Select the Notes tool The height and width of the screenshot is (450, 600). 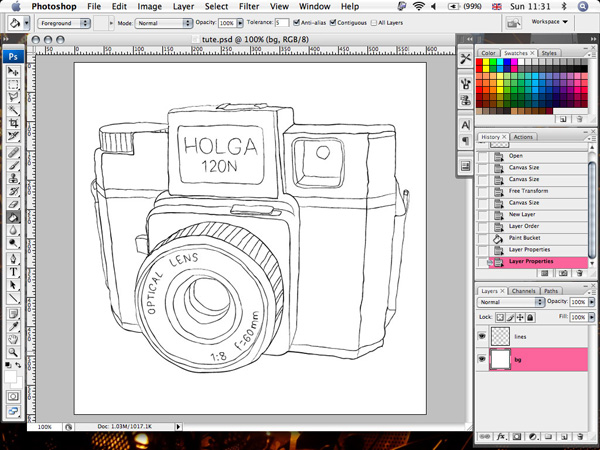point(13,314)
